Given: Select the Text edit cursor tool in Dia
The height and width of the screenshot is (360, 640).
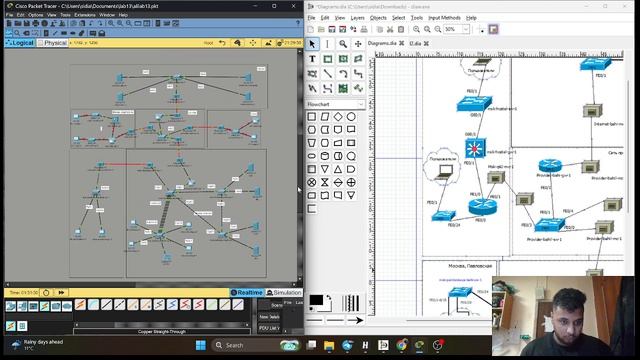Looking at the screenshot, I should coord(327,44).
